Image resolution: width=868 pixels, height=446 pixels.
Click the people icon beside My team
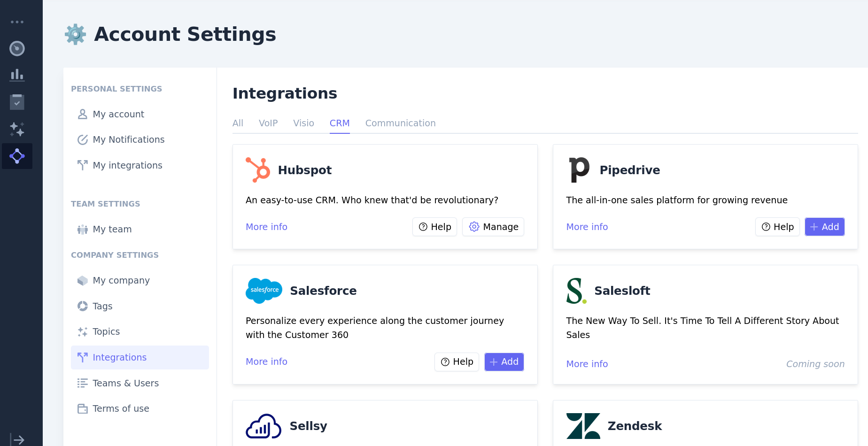(x=83, y=229)
